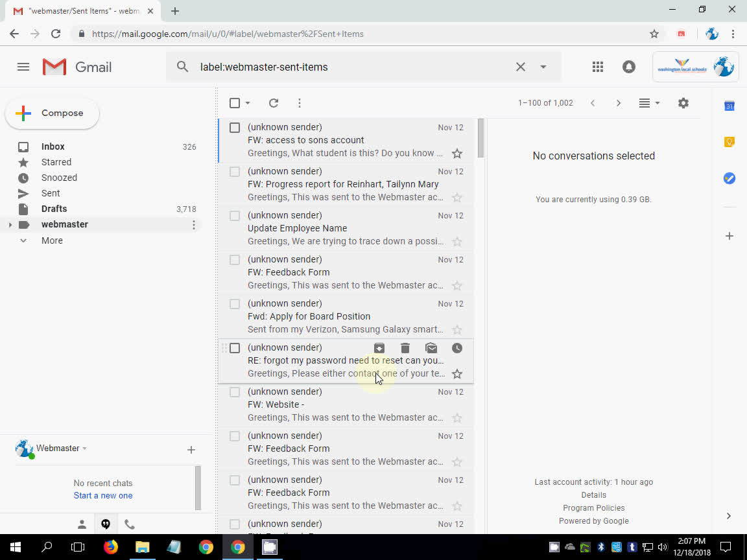Open the account activity Details link
This screenshot has height=560, width=747.
tap(593, 495)
